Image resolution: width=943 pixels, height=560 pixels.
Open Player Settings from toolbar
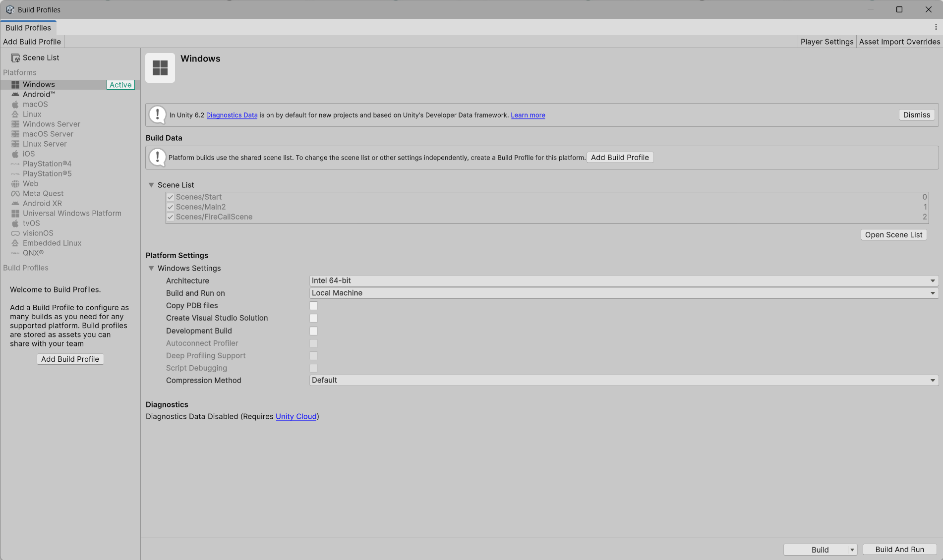pyautogui.click(x=827, y=42)
